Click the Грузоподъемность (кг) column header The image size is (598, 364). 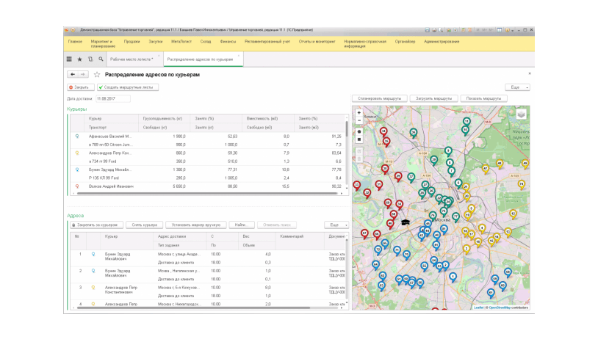[162, 119]
